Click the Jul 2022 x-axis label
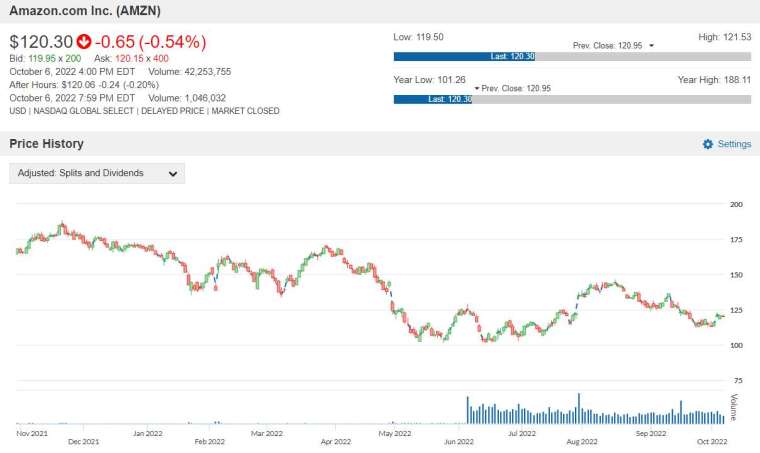This screenshot has height=453, width=760. pyautogui.click(x=522, y=433)
